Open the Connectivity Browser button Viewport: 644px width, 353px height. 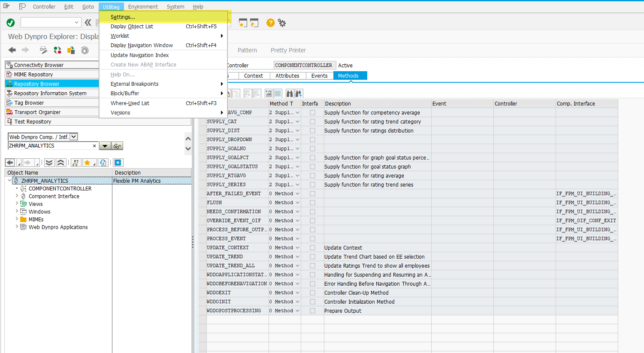point(52,65)
